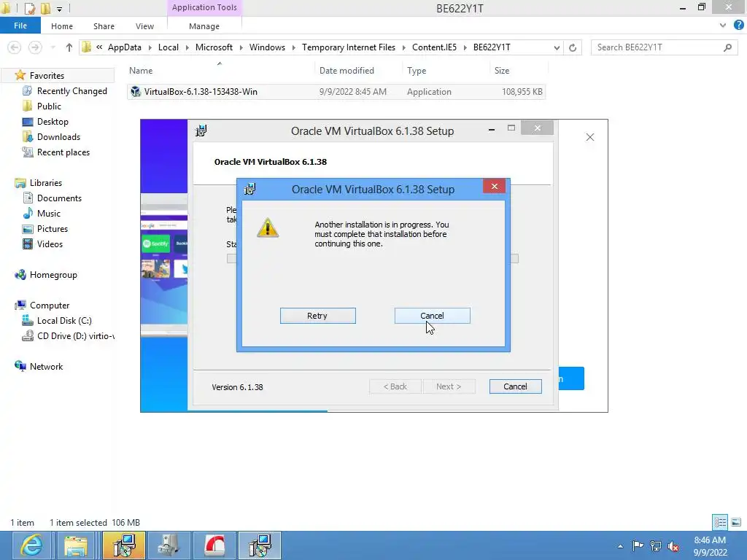Open CD Drive (D:) virtio
Image resolution: width=747 pixels, height=560 pixels.
75,335
